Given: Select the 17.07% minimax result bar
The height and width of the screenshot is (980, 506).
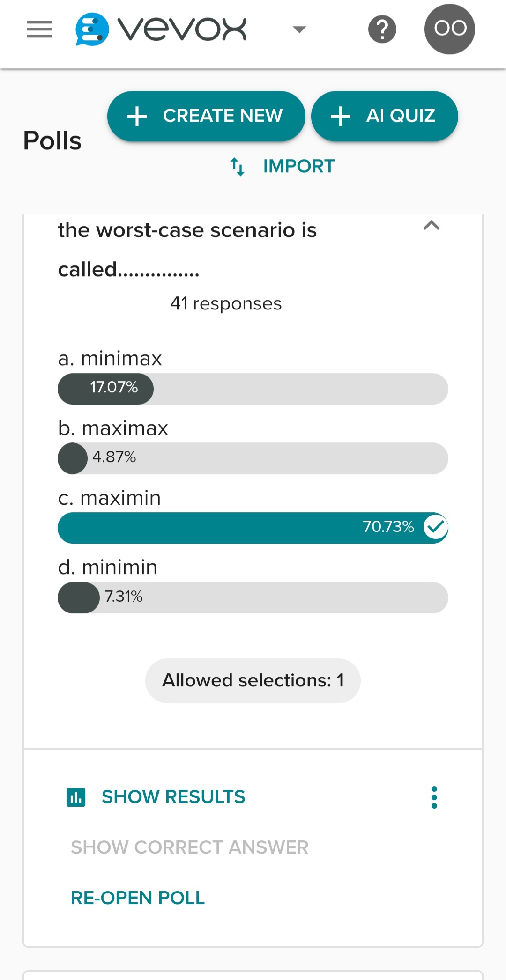Looking at the screenshot, I should (253, 389).
